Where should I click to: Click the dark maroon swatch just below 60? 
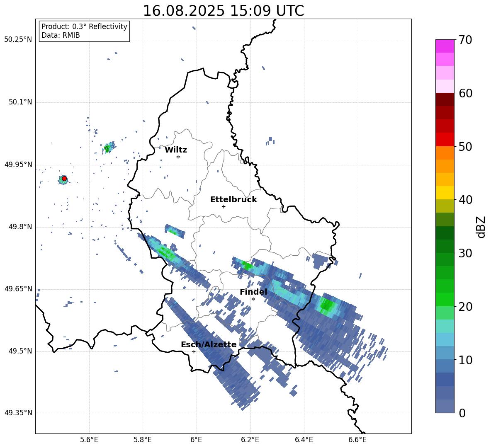click(445, 99)
